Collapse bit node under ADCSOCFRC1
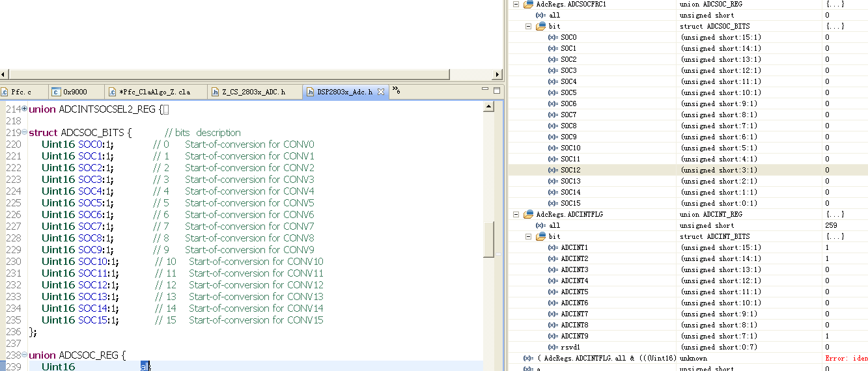The width and height of the screenshot is (868, 371). [529, 26]
